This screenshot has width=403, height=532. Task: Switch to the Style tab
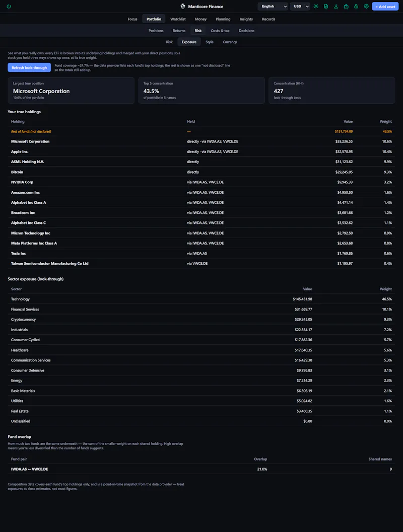(x=210, y=42)
